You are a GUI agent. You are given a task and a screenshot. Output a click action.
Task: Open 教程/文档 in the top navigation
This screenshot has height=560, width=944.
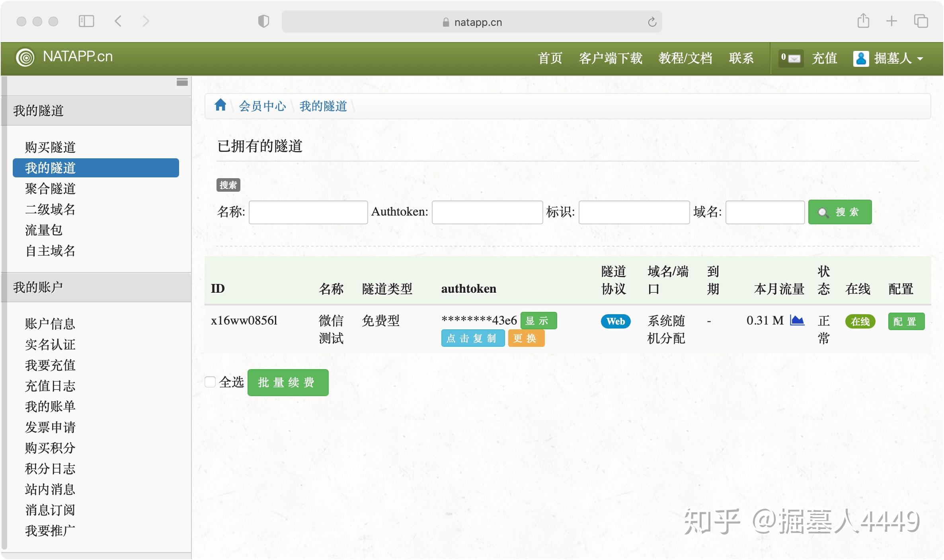point(685,58)
